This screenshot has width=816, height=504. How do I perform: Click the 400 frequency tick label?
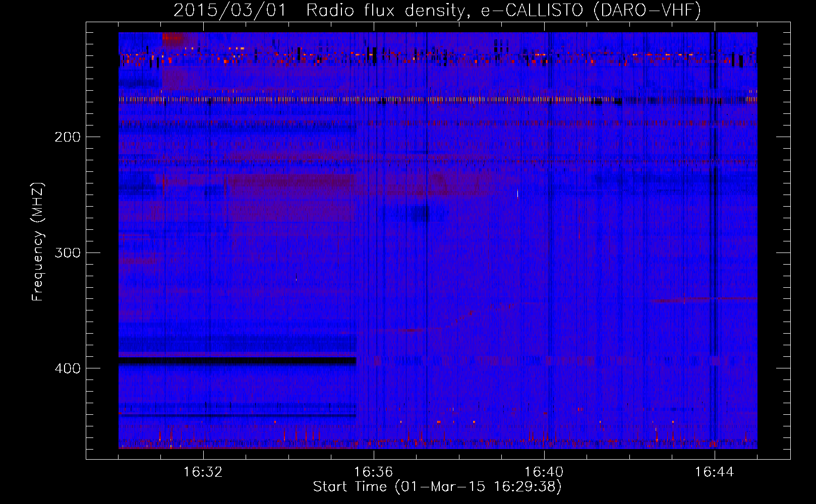68,368
